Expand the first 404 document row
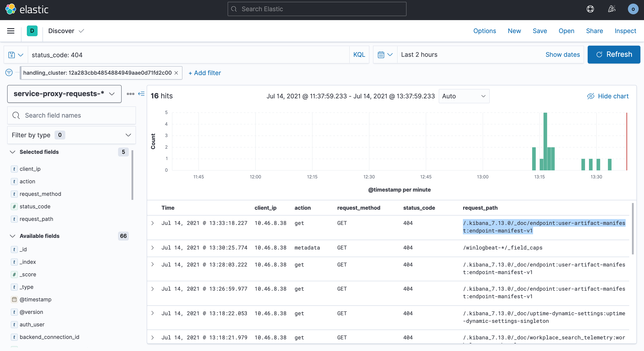 [x=153, y=223]
